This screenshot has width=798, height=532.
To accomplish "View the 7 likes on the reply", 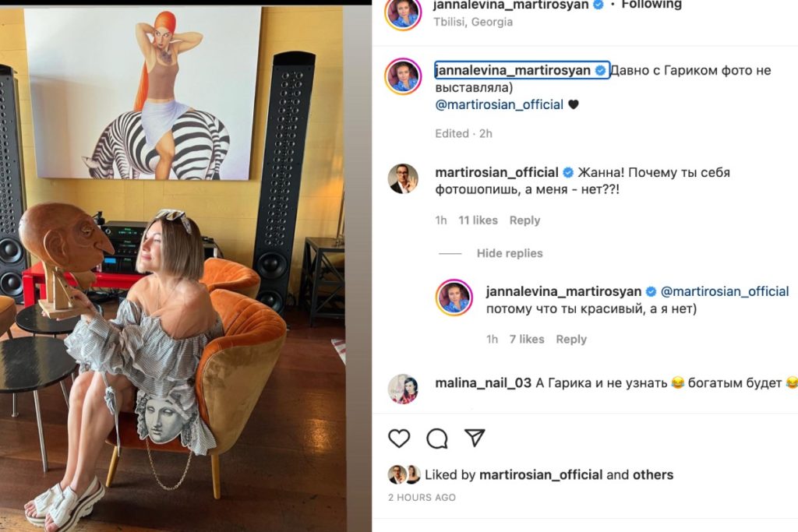I will (527, 339).
